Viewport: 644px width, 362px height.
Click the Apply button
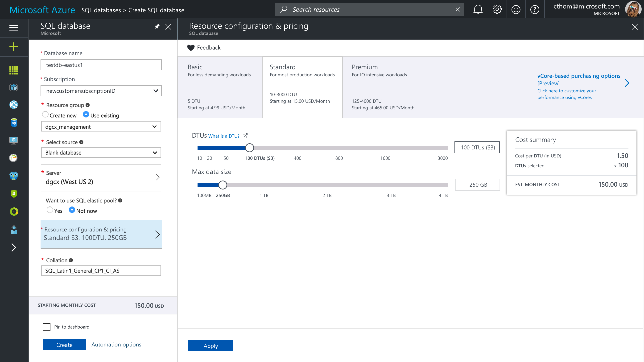211,346
